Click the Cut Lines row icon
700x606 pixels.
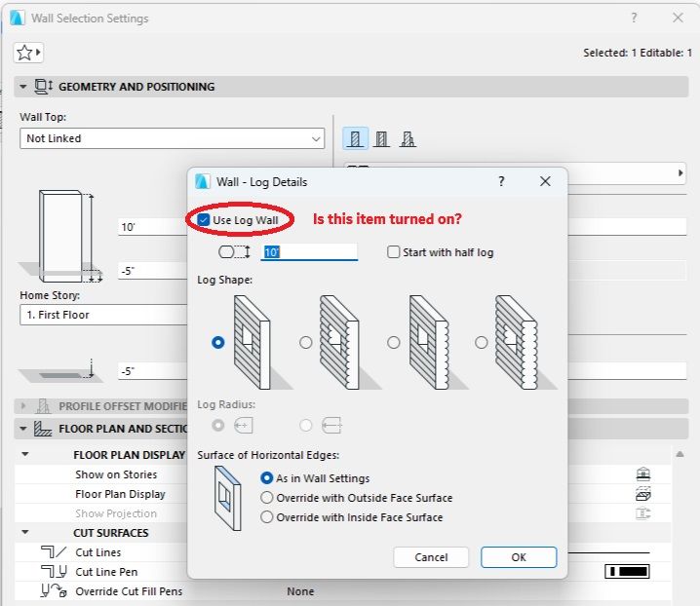pos(54,552)
